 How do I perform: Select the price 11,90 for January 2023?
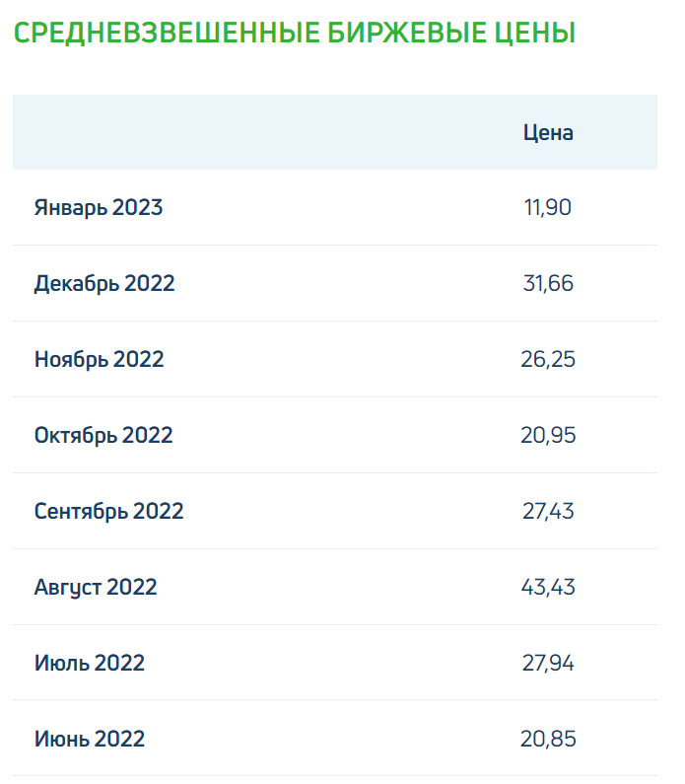click(x=548, y=207)
